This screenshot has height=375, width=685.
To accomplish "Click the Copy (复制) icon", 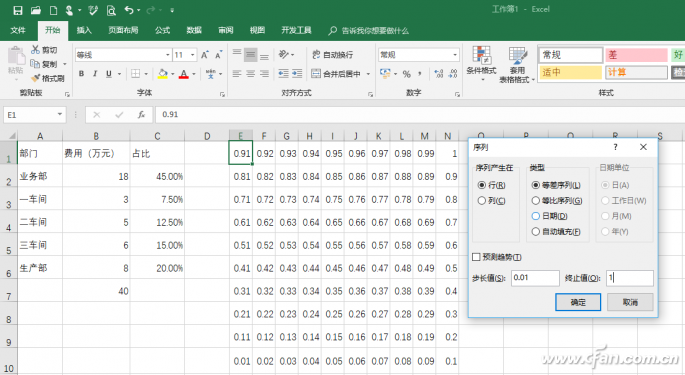I will [x=35, y=64].
